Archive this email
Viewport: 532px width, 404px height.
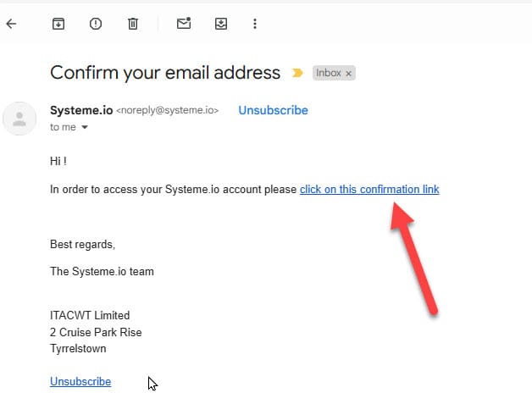point(58,24)
